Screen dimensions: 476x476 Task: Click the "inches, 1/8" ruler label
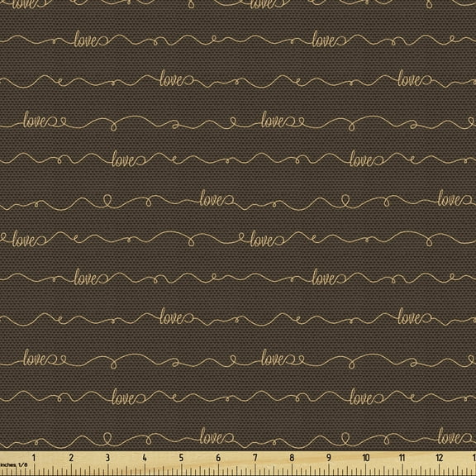(x=14, y=464)
